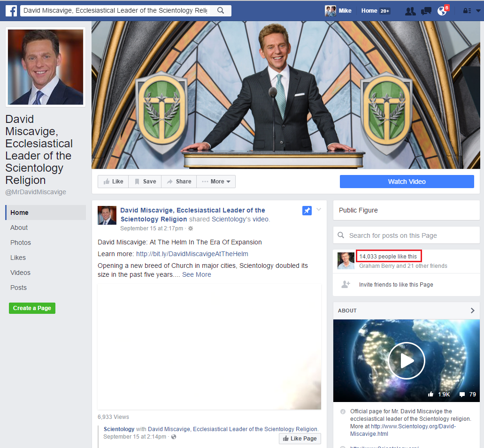Click the Scientology link in shared post attribution
The height and width of the screenshot is (448, 484).
click(x=119, y=429)
